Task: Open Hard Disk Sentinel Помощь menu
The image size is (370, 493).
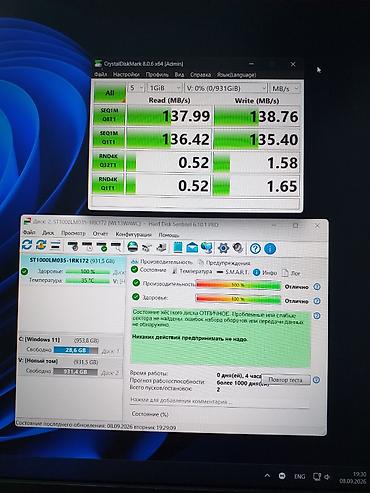Action: (169, 235)
